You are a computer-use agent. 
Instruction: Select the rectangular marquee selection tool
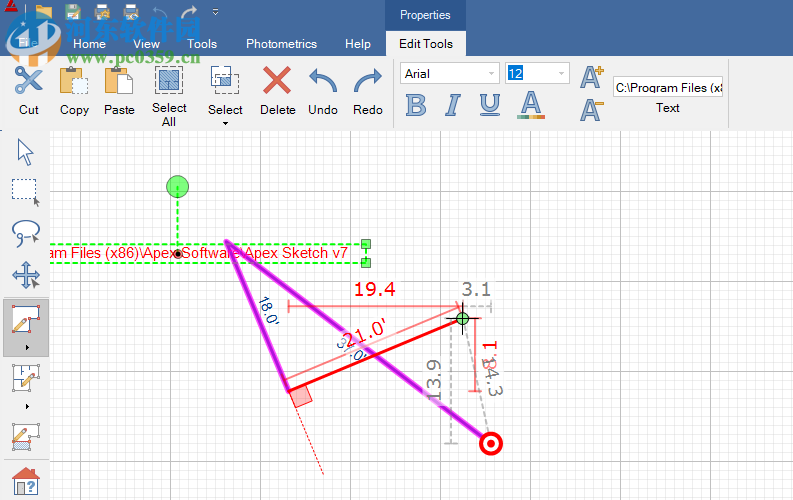(25, 192)
